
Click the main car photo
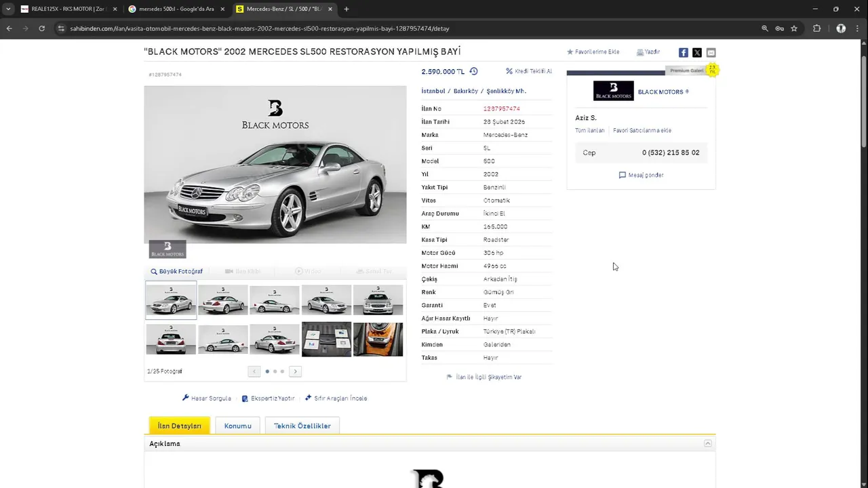pos(275,165)
